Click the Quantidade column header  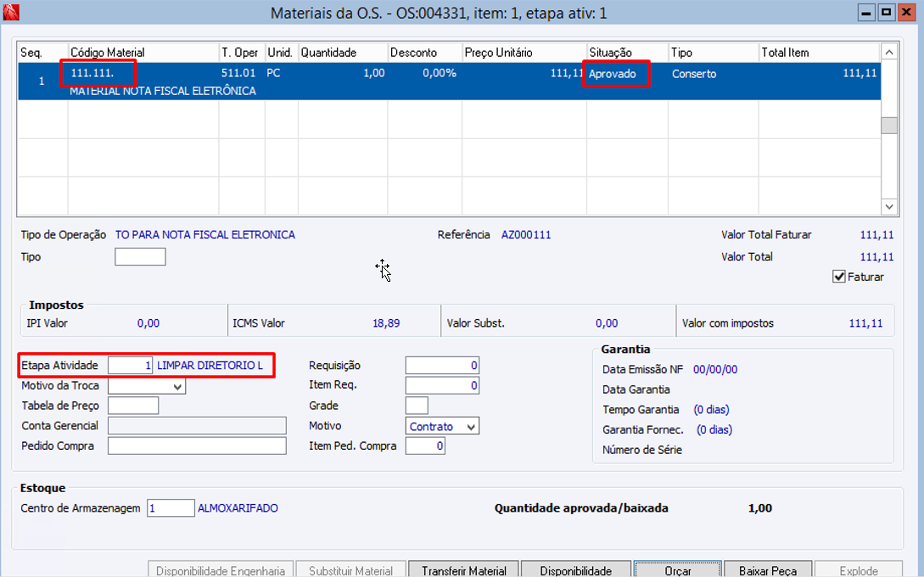[343, 53]
